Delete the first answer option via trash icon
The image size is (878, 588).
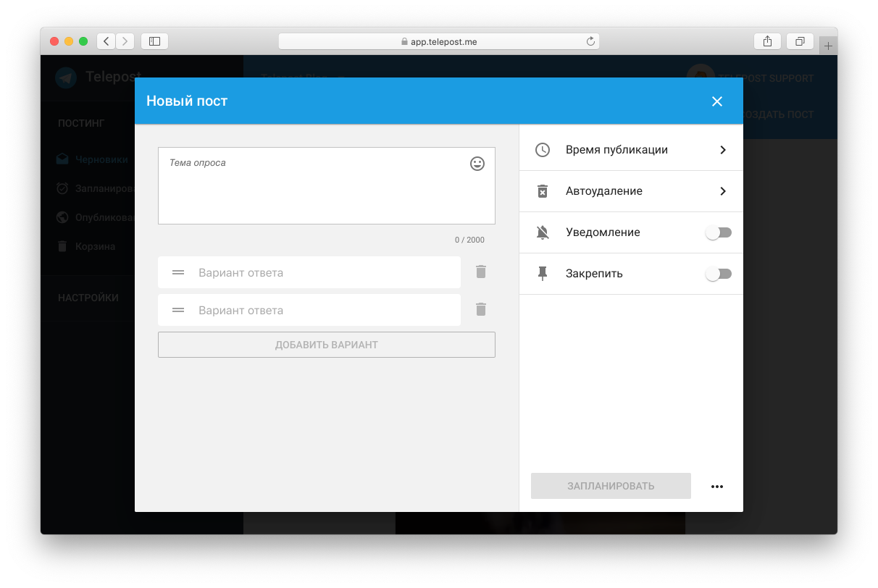tap(480, 272)
